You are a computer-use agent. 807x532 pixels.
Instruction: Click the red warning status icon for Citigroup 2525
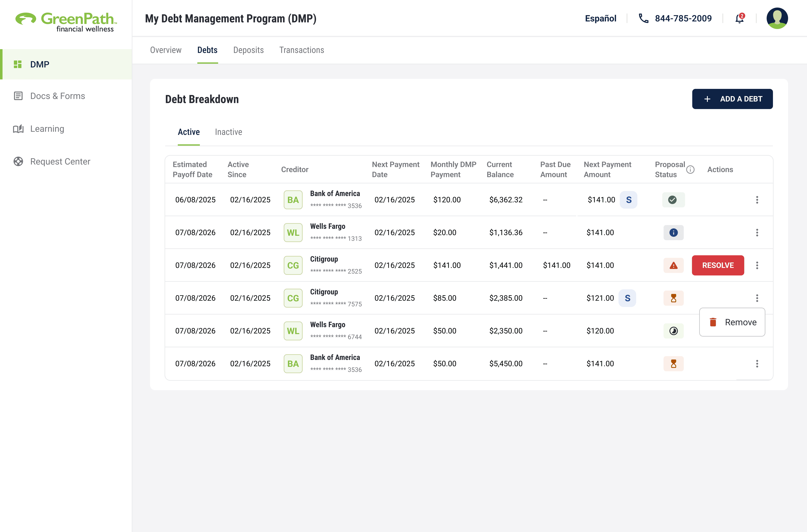(x=673, y=265)
